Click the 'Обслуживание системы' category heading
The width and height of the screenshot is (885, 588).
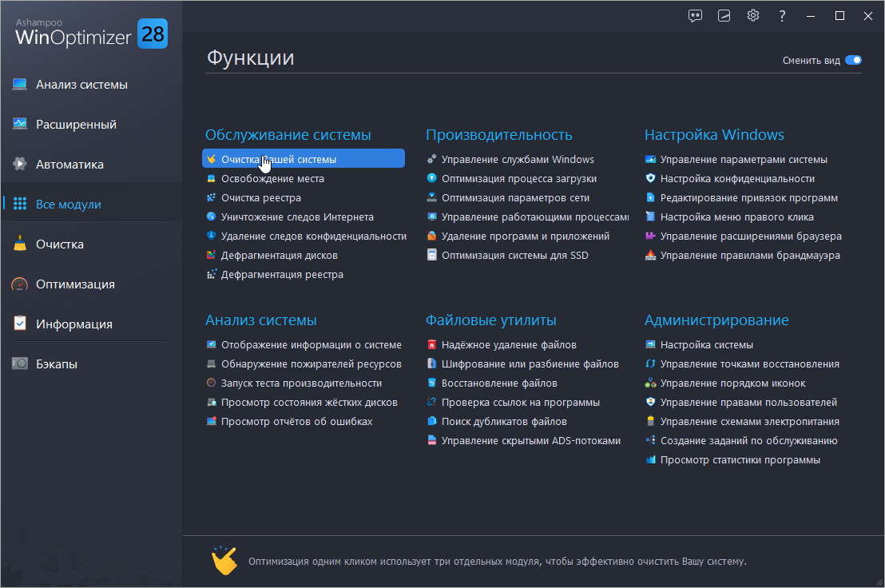tap(288, 134)
